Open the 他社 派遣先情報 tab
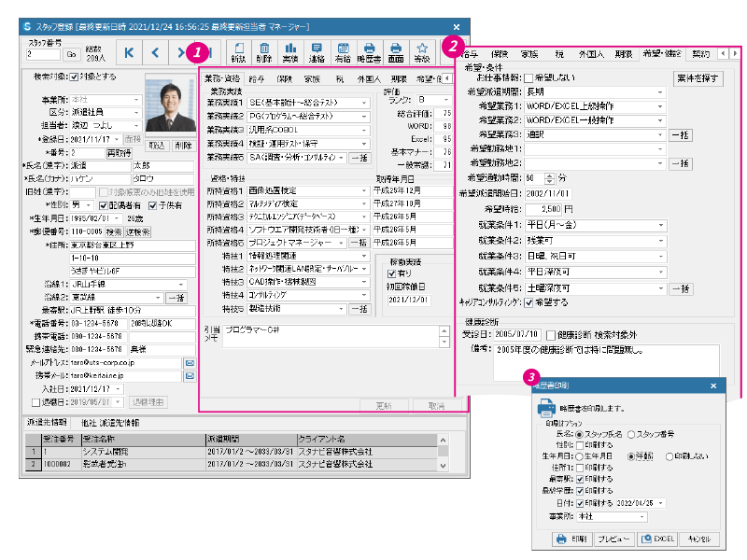The height and width of the screenshot is (560, 747). point(110,423)
